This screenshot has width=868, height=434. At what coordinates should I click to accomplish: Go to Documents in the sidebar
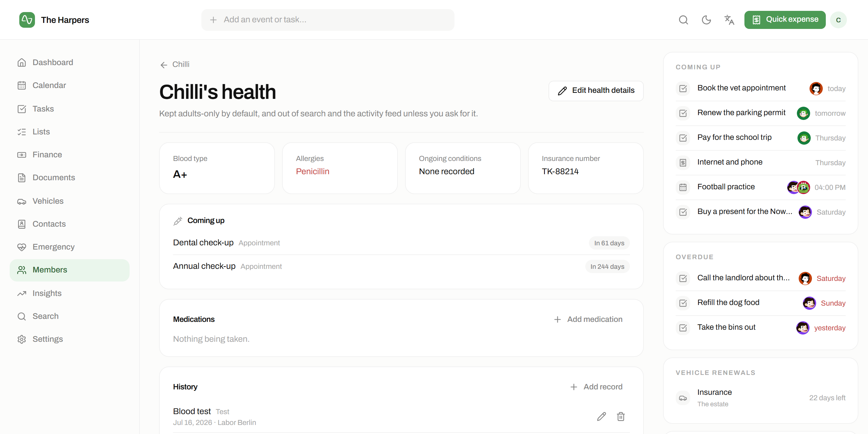69,178
